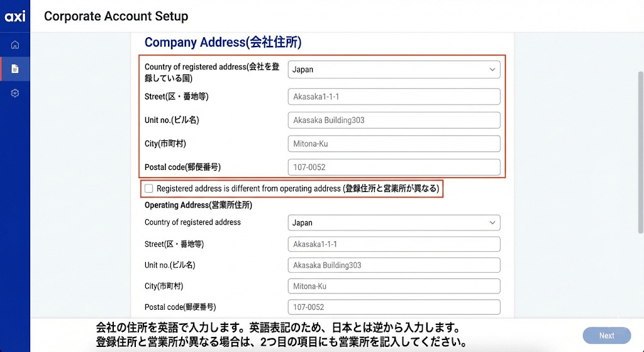644x352 pixels.
Task: Click the Company Address section heading
Action: coord(223,43)
